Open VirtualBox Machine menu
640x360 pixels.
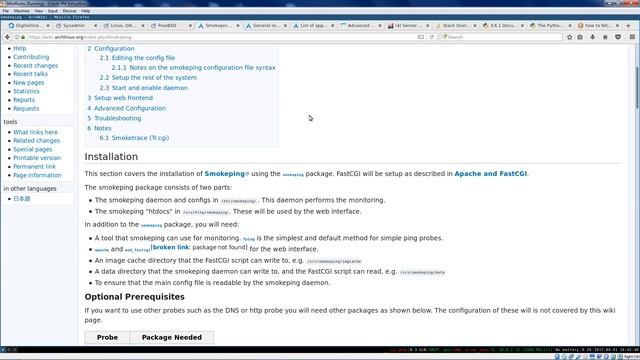tap(21, 11)
